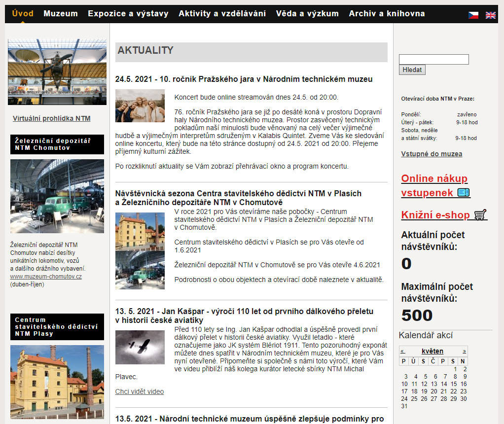Select day 16 in calendar
Viewport: 504px width, 424px height.
[x=464, y=384]
